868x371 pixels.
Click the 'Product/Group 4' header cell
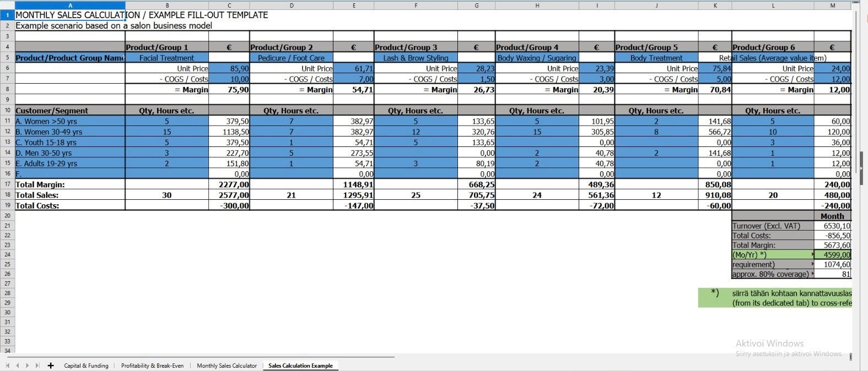click(x=537, y=47)
